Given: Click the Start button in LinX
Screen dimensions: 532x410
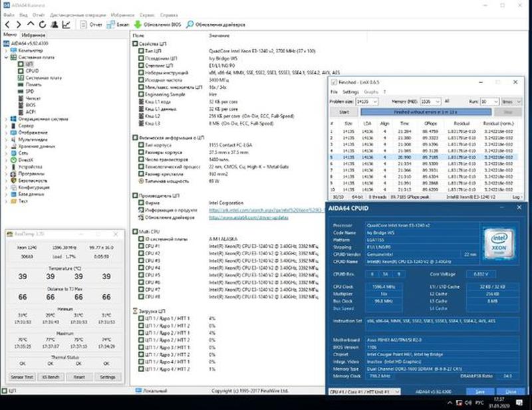Looking at the screenshot, I should [344, 112].
